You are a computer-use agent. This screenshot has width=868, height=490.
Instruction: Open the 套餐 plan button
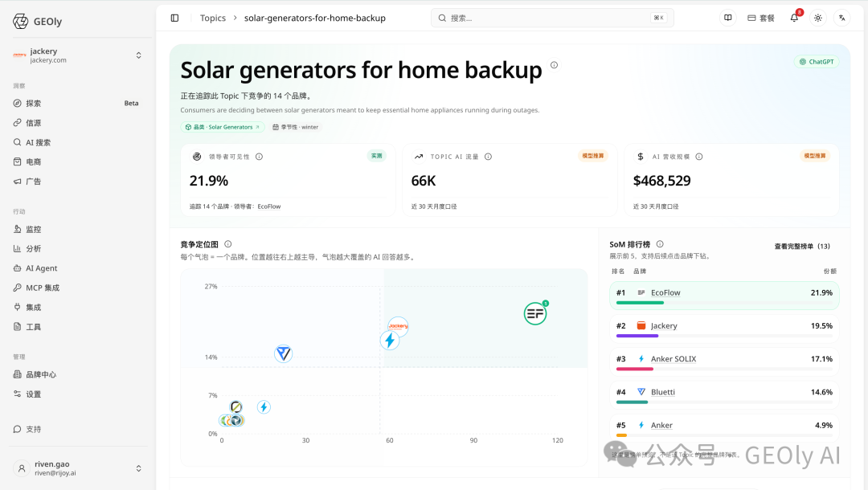click(x=761, y=18)
